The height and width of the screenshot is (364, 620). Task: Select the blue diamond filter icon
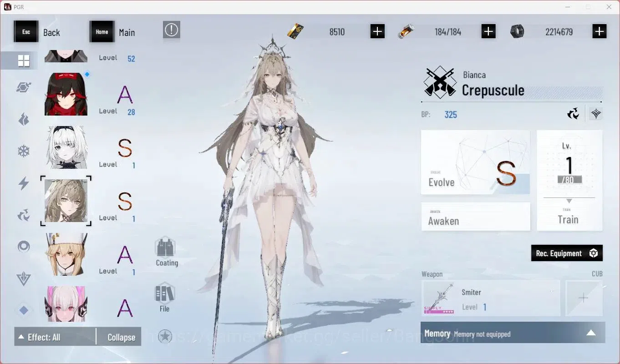(24, 310)
